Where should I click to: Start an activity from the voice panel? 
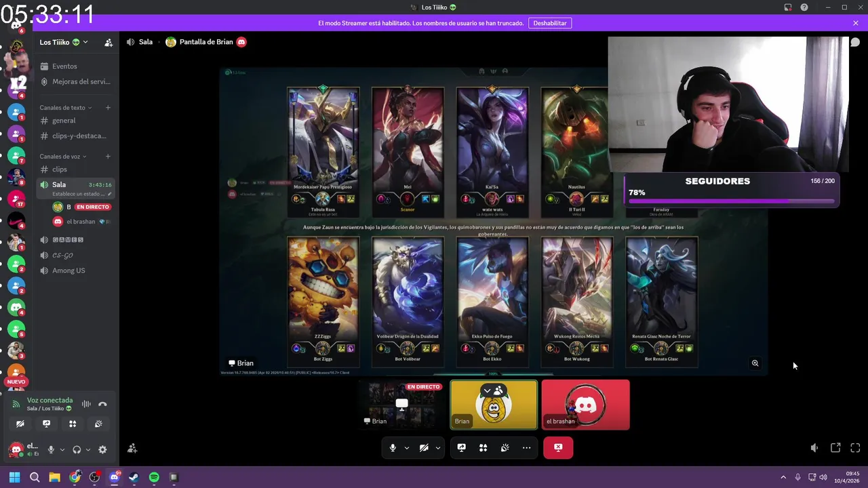point(73,424)
